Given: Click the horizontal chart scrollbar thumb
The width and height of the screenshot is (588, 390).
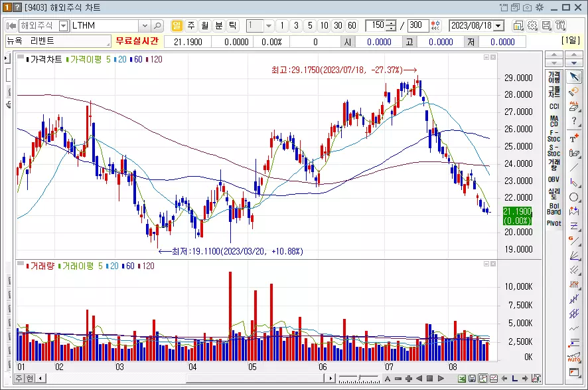Looking at the screenshot, I should tap(255, 378).
